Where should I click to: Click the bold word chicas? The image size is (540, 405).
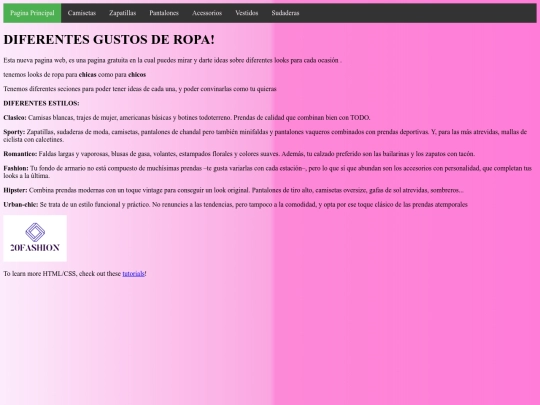pyautogui.click(x=87, y=75)
